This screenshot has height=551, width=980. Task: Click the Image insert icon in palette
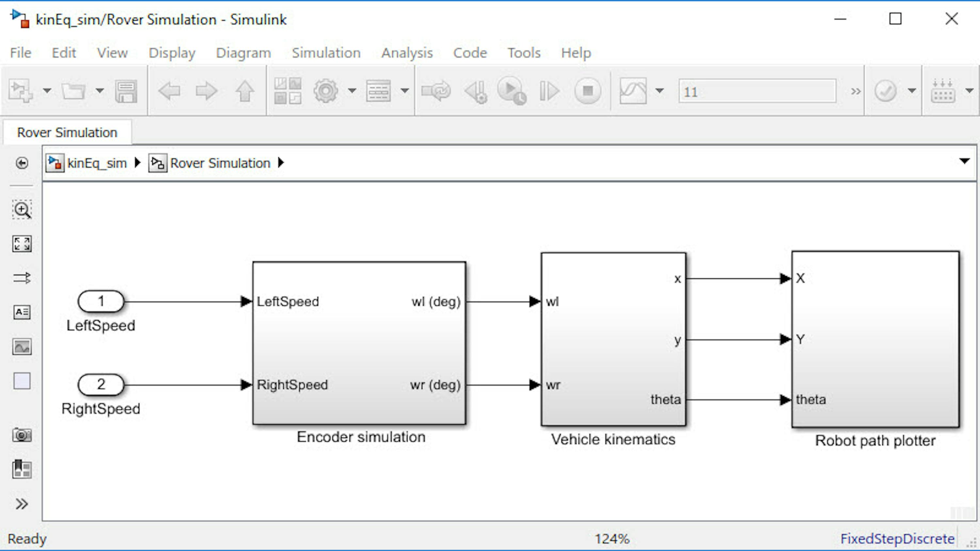22,347
